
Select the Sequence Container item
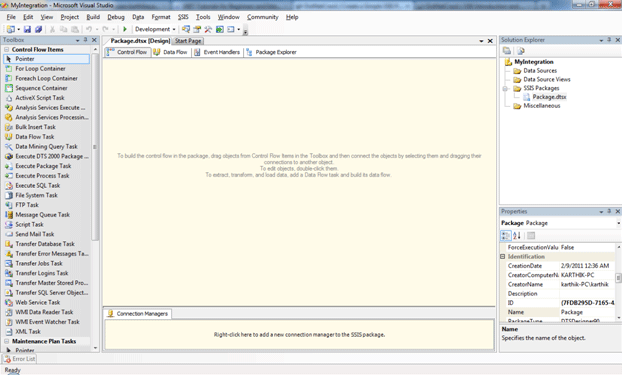point(46,88)
